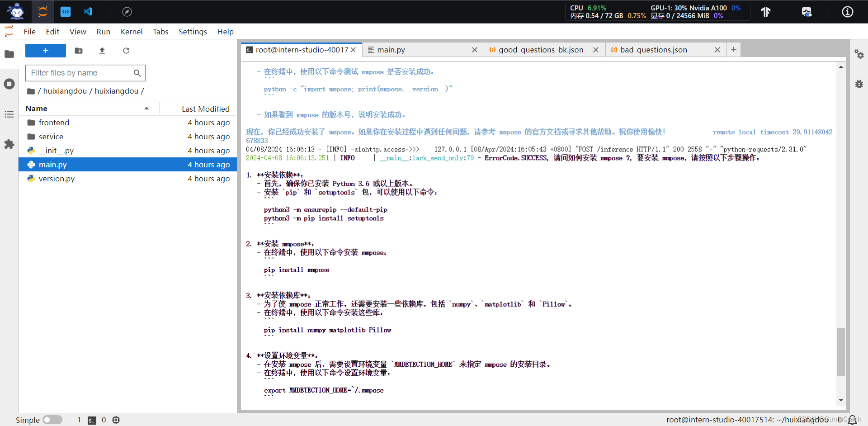Open the file browser sidebar icon
Screen dimensions: 868x426
point(9,54)
